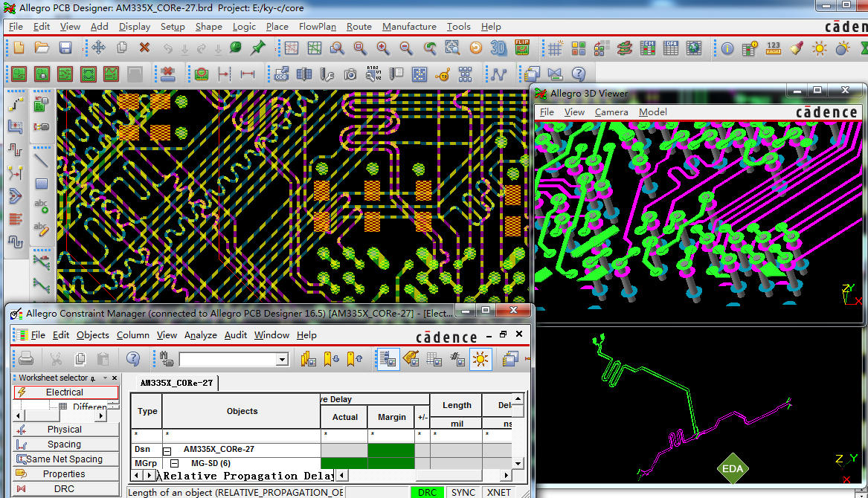Click the Zoom In magnifier icon
The height and width of the screenshot is (498, 868).
[382, 49]
